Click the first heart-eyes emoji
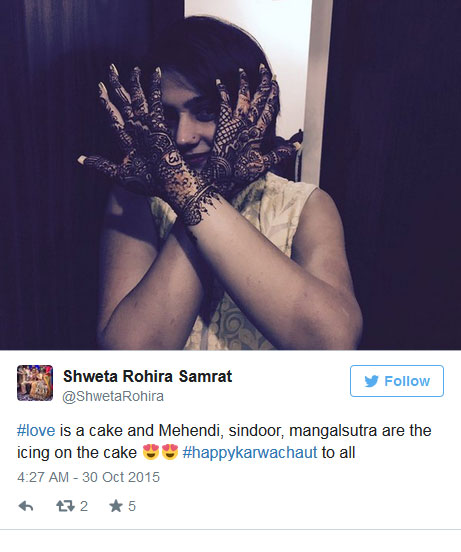Image resolution: width=461 pixels, height=552 pixels. (x=151, y=452)
